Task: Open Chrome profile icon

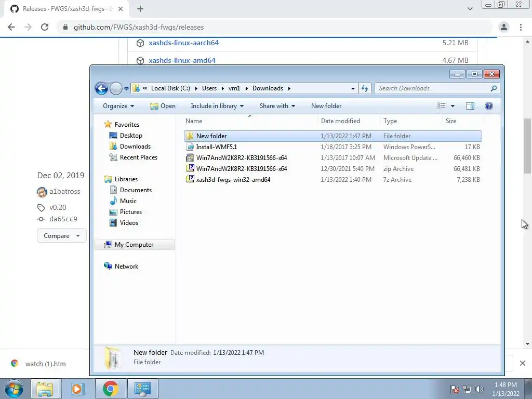Action: [x=504, y=27]
